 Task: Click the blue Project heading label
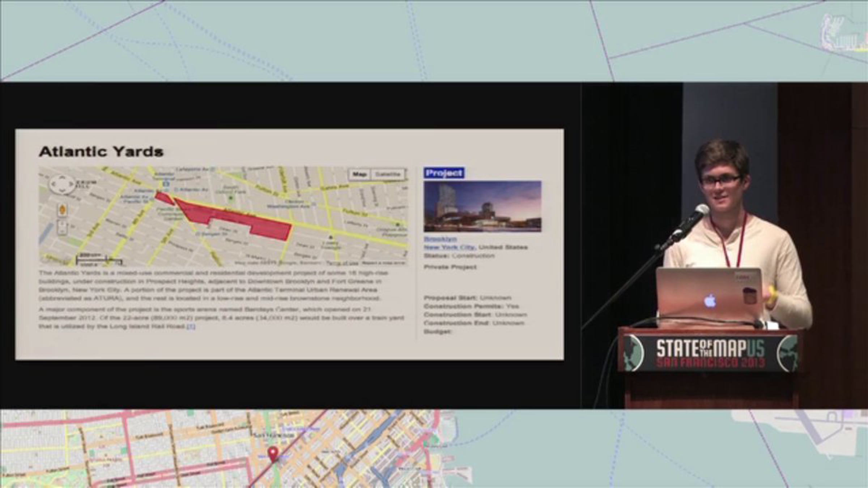[444, 173]
